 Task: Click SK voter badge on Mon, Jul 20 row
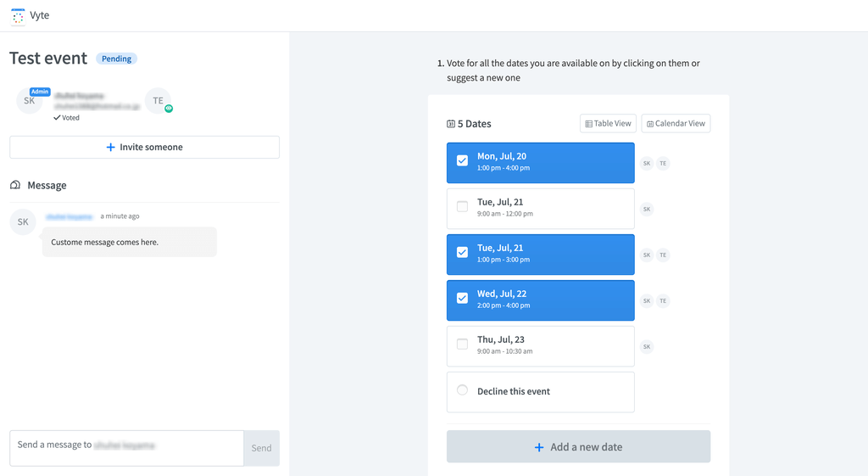647,163
